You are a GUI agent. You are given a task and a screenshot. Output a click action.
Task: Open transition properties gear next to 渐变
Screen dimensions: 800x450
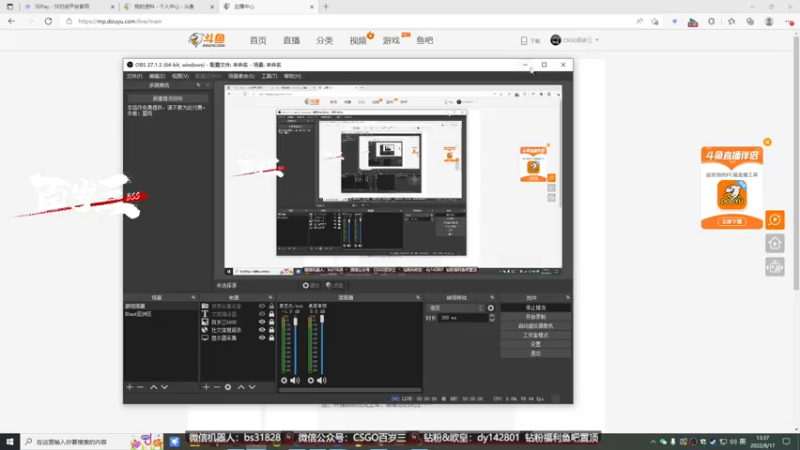[491, 308]
